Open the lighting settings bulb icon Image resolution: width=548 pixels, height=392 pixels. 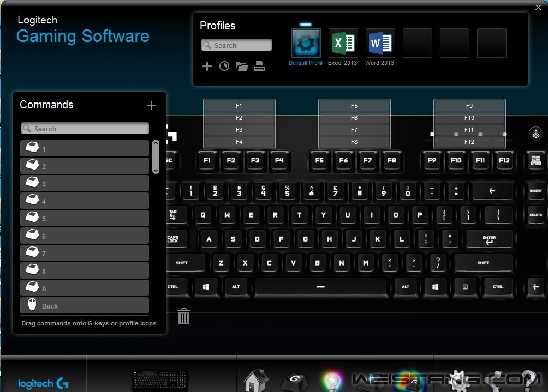point(332,381)
